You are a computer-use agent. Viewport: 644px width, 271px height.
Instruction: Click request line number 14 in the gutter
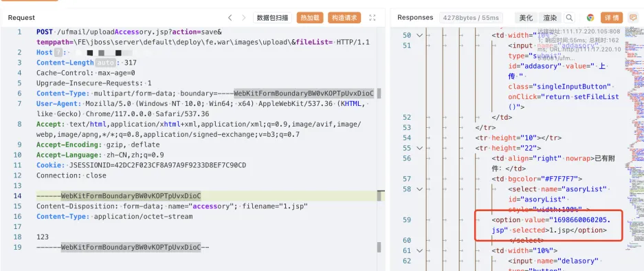[17, 196]
